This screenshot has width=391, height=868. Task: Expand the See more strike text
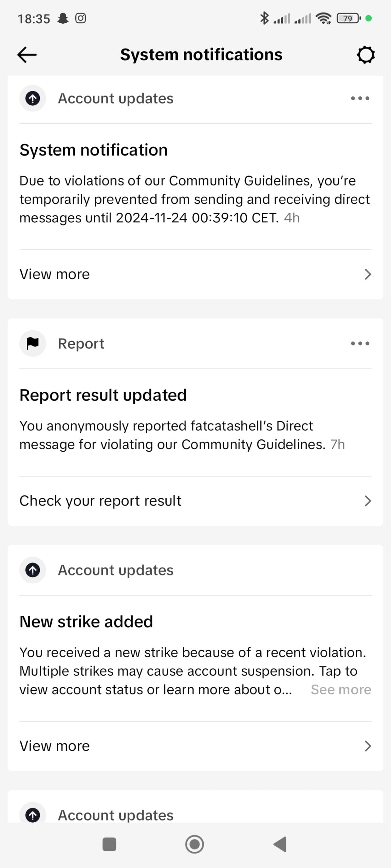341,690
